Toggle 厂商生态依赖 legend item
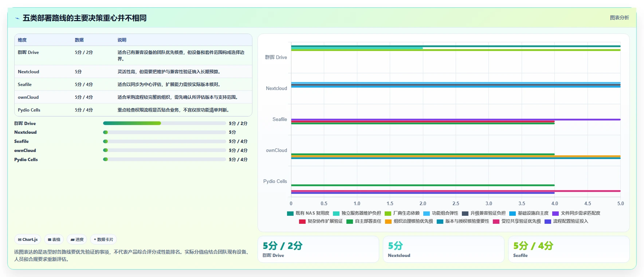The image size is (644, 277). (x=402, y=213)
